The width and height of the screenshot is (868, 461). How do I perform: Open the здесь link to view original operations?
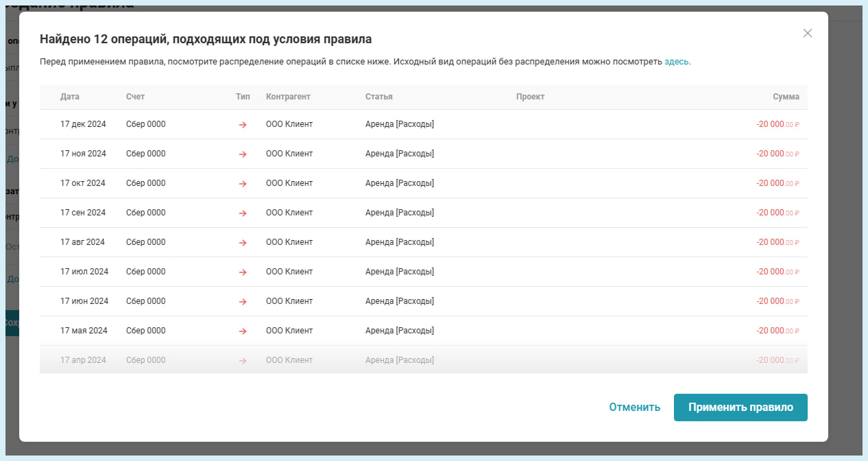[677, 62]
